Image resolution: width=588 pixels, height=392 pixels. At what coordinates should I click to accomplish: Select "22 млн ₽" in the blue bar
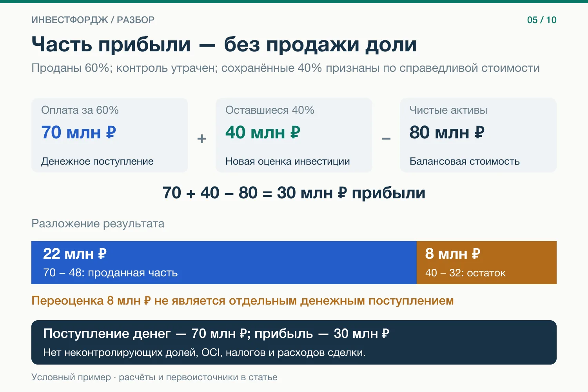[x=75, y=254]
